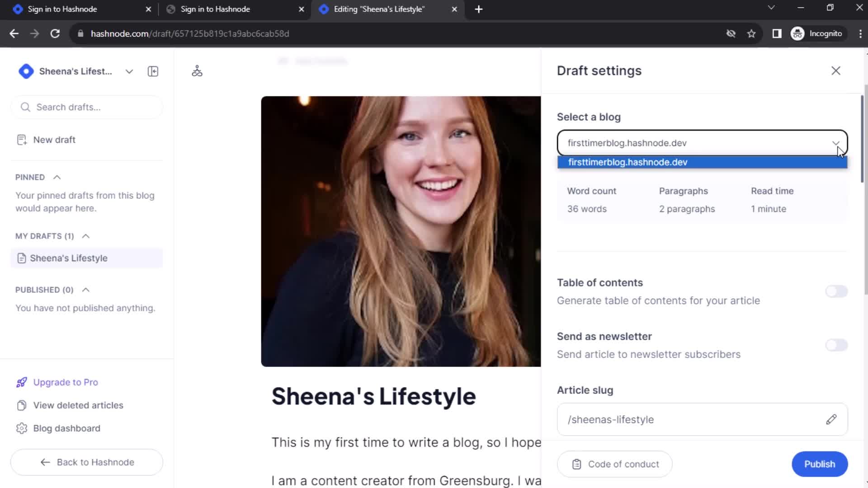Click the Upgrade to Pro icon

(21, 382)
